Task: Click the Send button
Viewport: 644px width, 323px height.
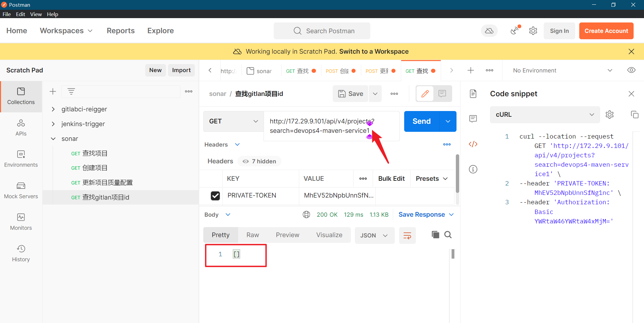Action: coord(422,121)
